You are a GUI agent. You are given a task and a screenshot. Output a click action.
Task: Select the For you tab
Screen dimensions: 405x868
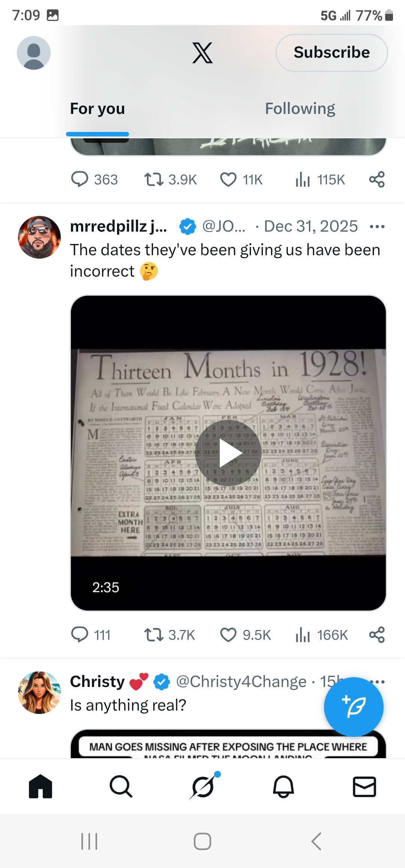97,109
